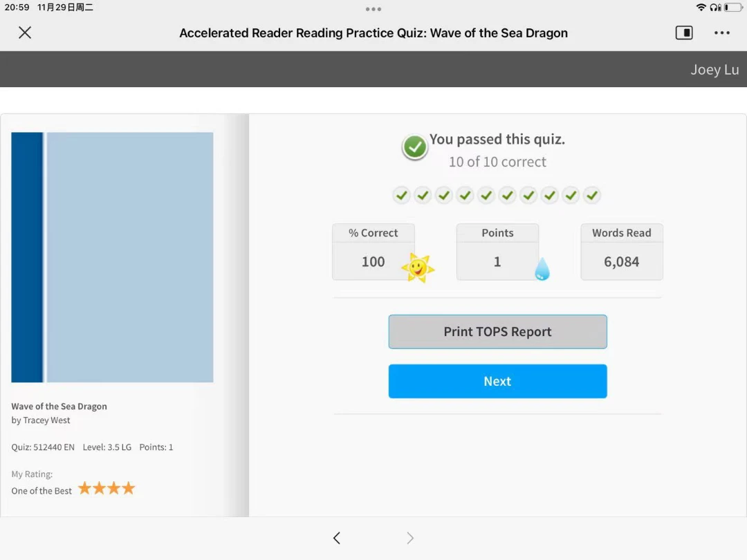The width and height of the screenshot is (747, 560).
Task: Tap the Wi-Fi status icon
Action: tap(701, 7)
